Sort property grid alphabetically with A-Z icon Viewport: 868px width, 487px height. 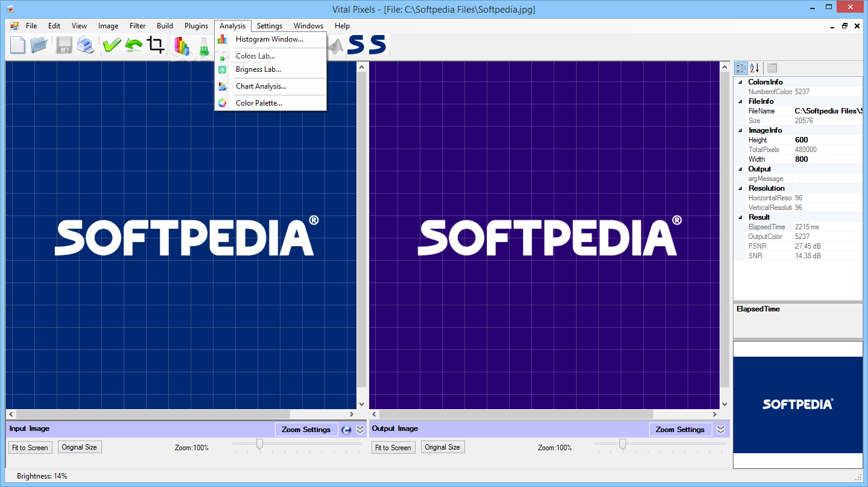(754, 68)
